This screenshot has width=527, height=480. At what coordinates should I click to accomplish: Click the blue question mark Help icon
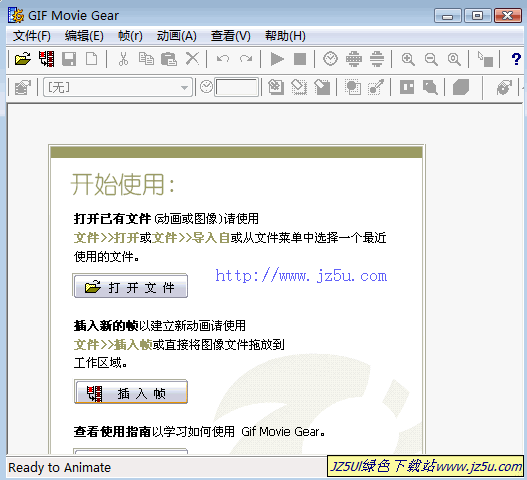tap(516, 59)
